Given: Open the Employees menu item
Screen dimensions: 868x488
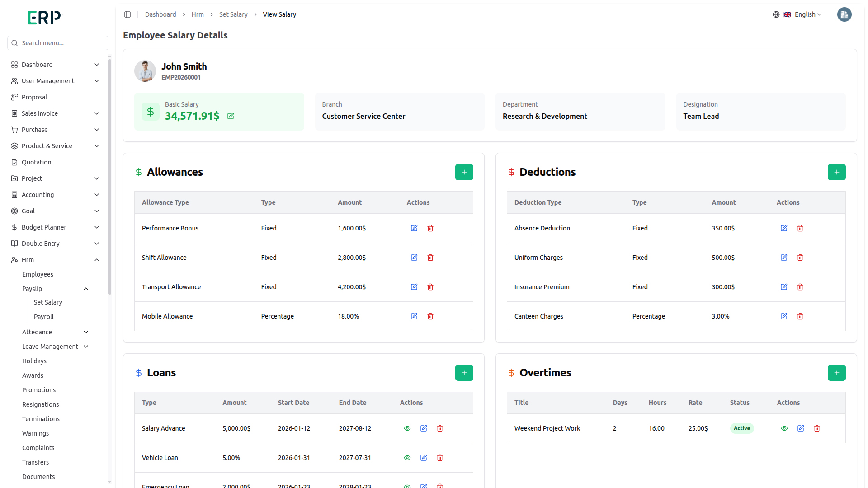Looking at the screenshot, I should (38, 274).
